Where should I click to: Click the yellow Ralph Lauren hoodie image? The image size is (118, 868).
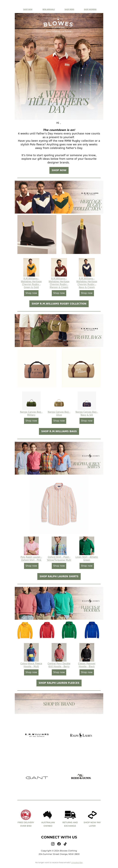pyautogui.click(x=25, y=630)
